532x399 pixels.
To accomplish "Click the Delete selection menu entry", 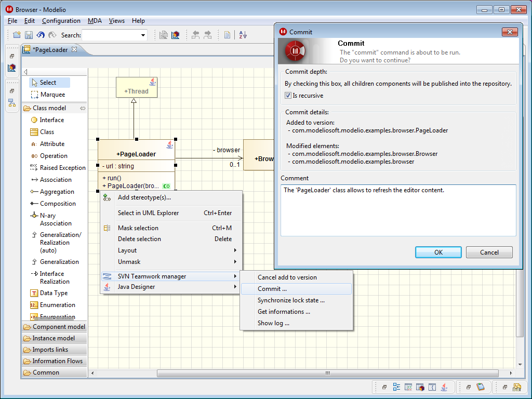I will [x=171, y=239].
